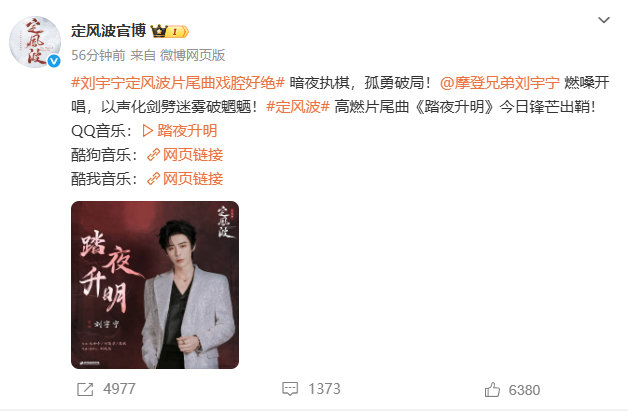Open the 酷狗音乐 网页链接

click(185, 155)
